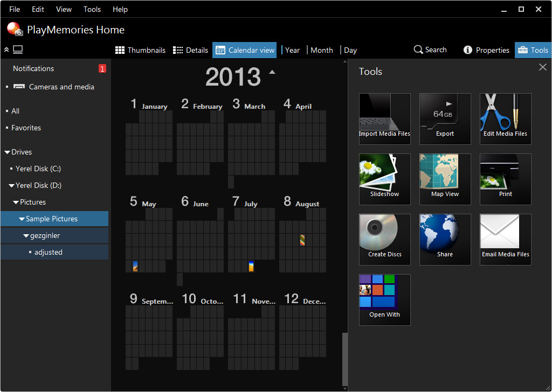The height and width of the screenshot is (392, 552).
Task: Open the June month heading
Action: (195, 202)
